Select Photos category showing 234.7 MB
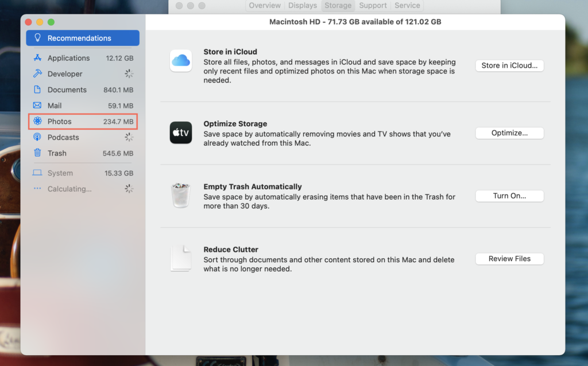The height and width of the screenshot is (366, 588). 83,122
